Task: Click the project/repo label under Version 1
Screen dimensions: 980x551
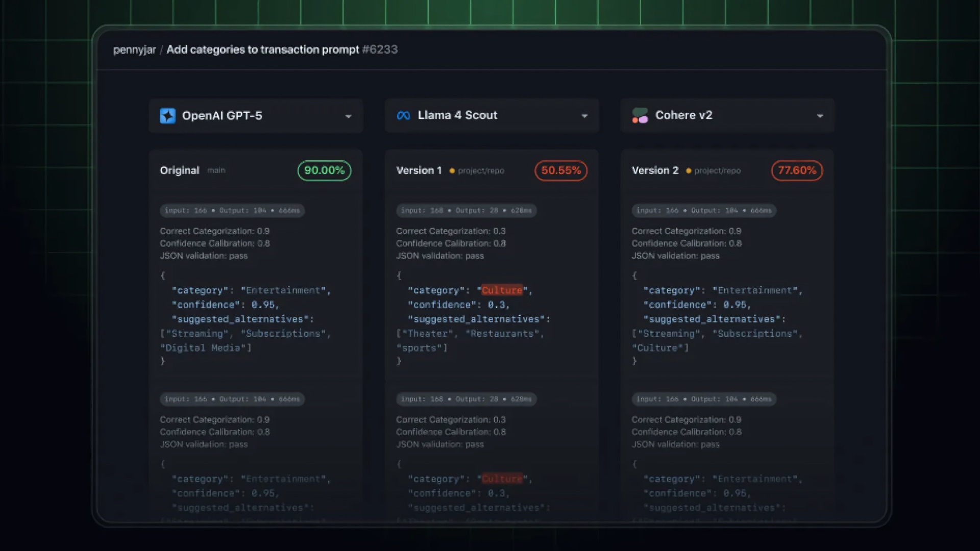Action: 480,171
